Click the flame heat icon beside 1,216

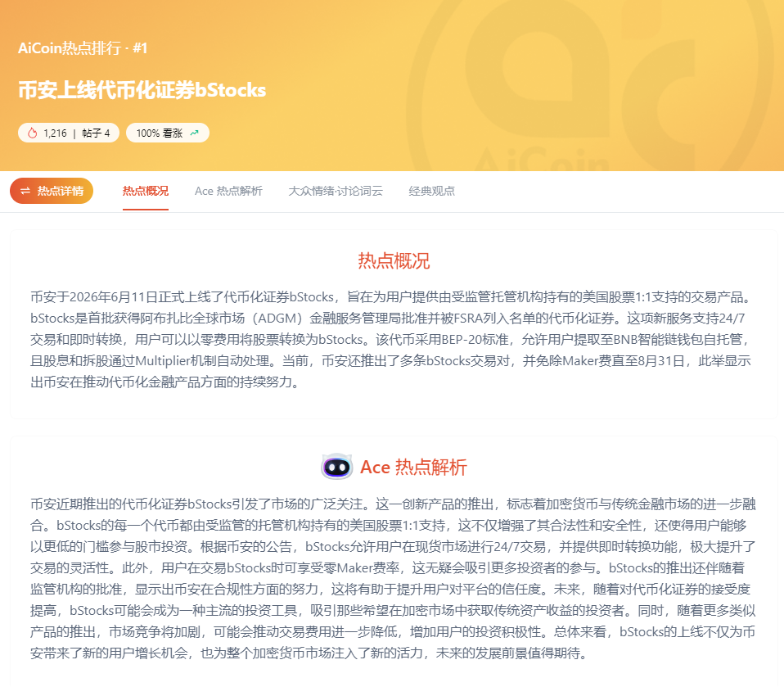33,133
